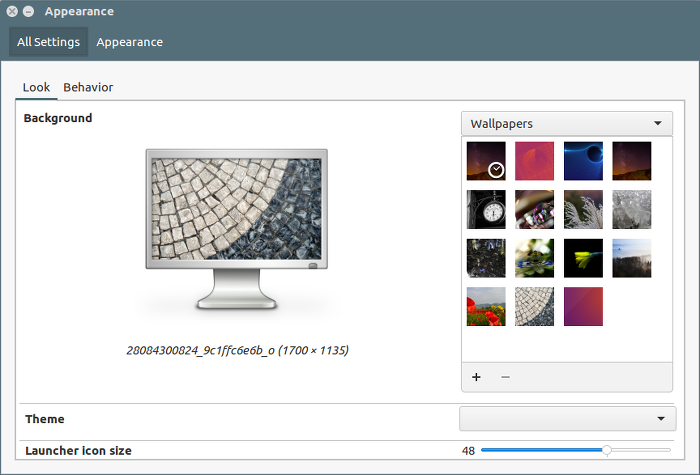
Task: Select the dark night city wallpaper
Action: (x=486, y=258)
